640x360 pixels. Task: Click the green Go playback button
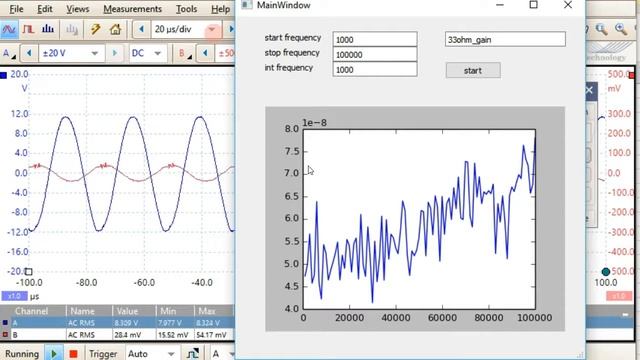coord(53,353)
